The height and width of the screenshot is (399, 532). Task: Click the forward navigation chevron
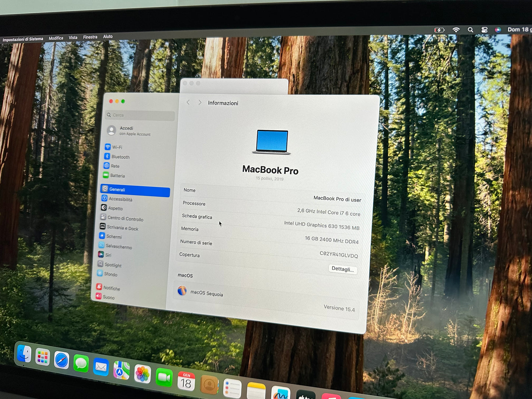pos(200,102)
